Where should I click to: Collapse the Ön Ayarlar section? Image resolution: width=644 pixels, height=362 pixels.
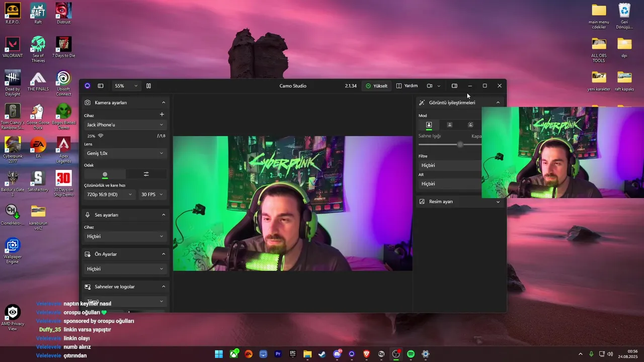click(164, 254)
